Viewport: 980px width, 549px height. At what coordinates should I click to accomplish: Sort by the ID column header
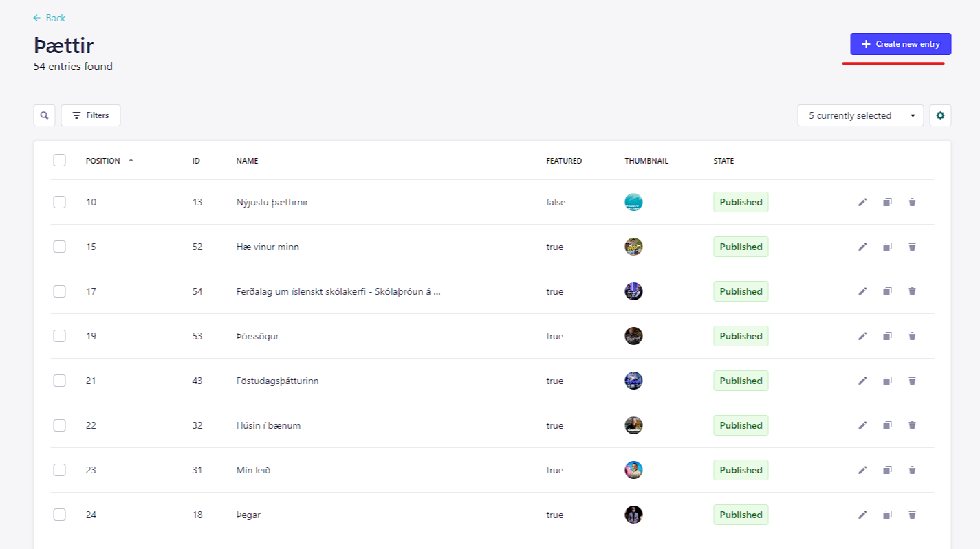(196, 161)
